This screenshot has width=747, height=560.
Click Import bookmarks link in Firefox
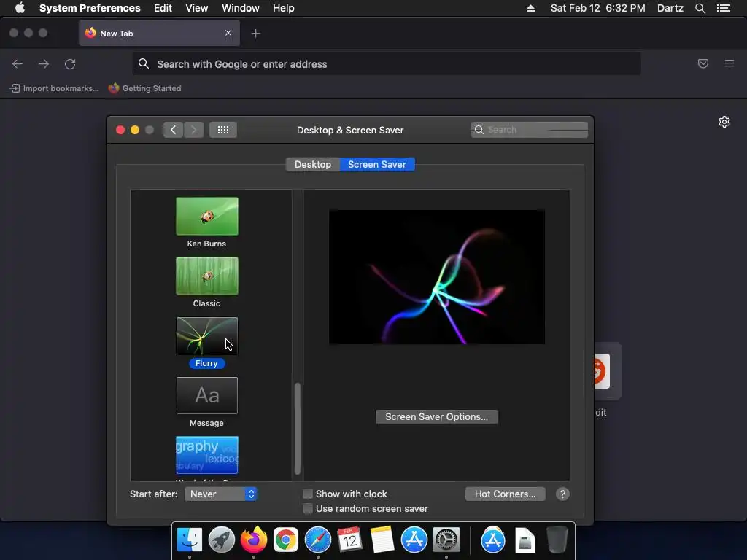pyautogui.click(x=54, y=88)
